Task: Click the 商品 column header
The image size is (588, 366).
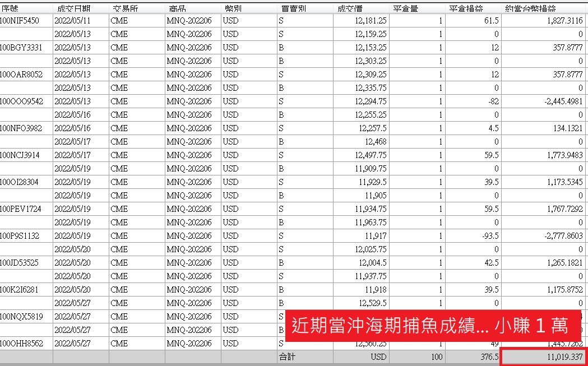Action: click(176, 8)
